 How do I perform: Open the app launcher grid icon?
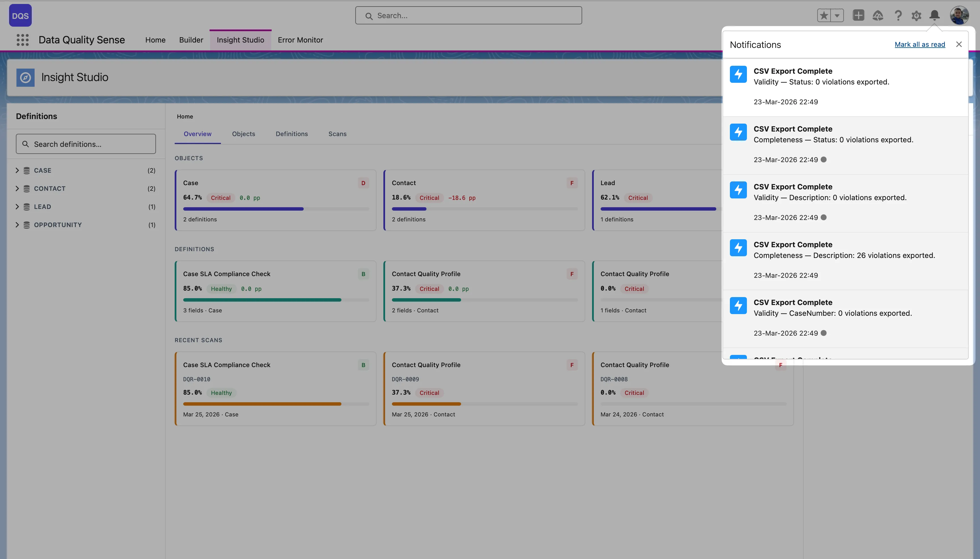(x=22, y=40)
